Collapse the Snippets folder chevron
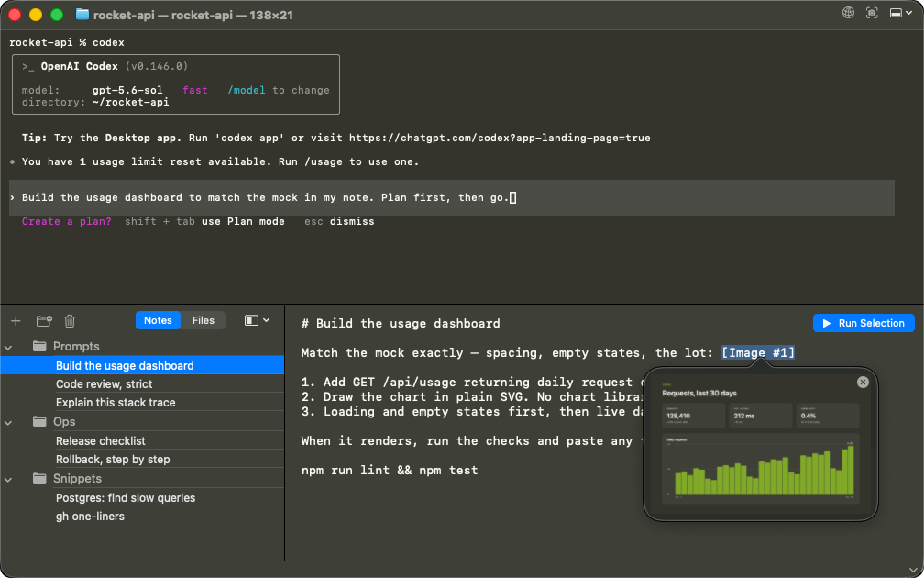This screenshot has width=924, height=578. [8, 479]
